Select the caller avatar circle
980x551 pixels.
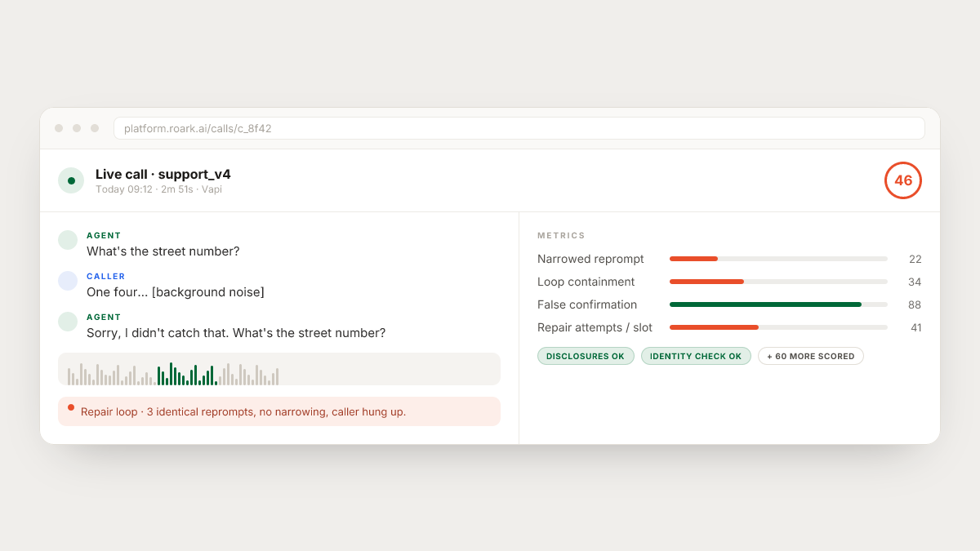click(x=68, y=281)
